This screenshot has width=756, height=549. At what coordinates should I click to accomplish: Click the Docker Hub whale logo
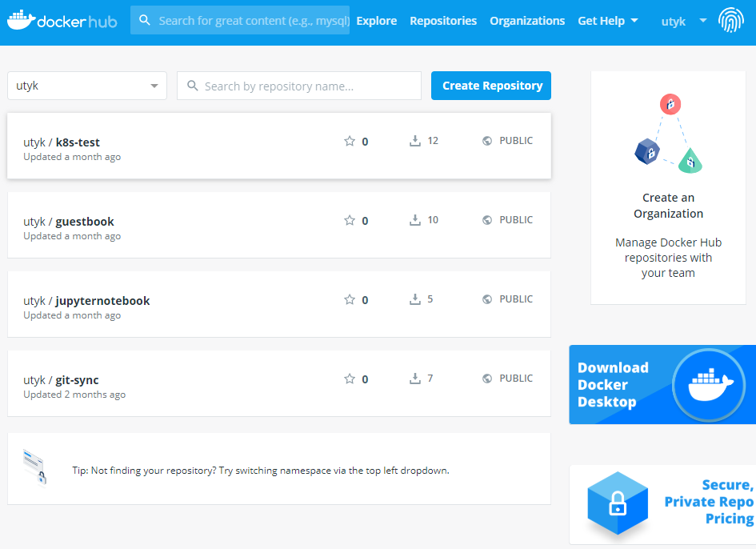tap(62, 20)
